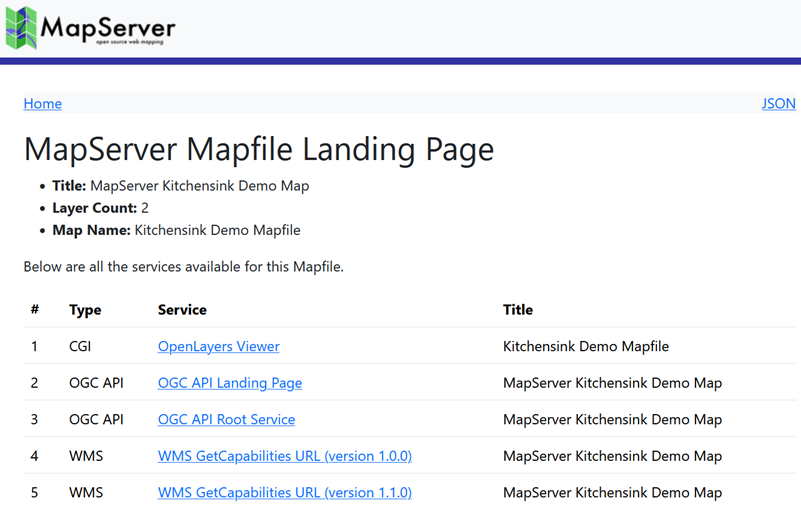This screenshot has height=507, width=801.
Task: Click the Kitchensink Demo Mapfile title cell
Action: (x=585, y=347)
